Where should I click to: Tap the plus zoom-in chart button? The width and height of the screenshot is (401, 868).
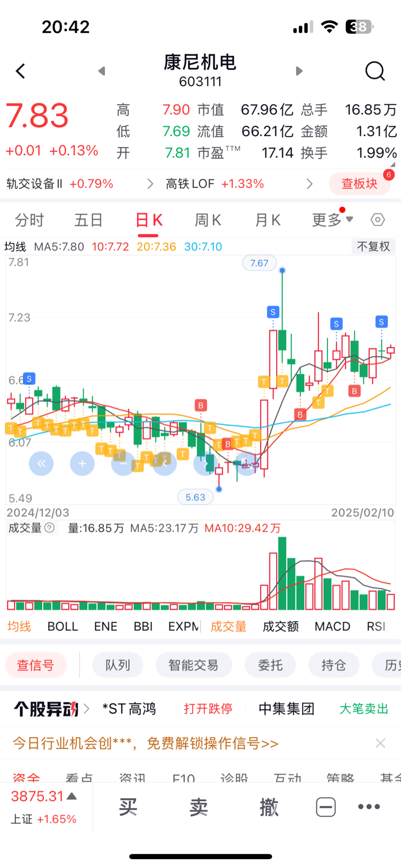tap(82, 463)
